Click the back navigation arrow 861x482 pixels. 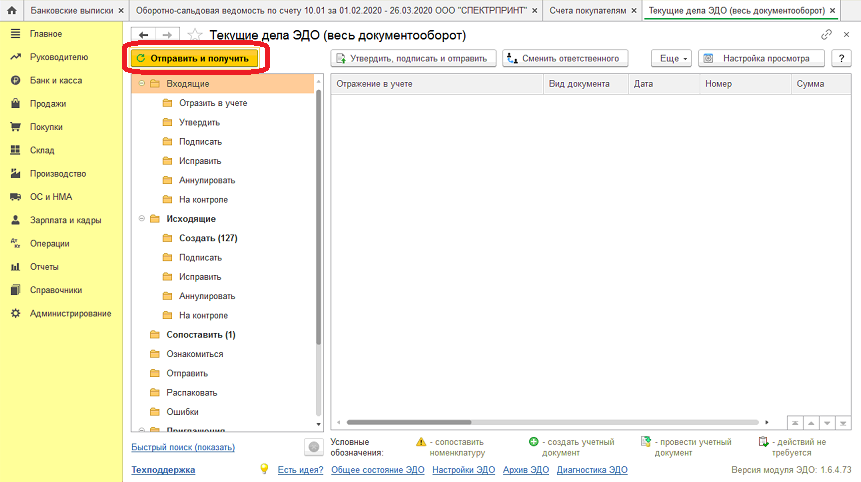click(x=144, y=35)
